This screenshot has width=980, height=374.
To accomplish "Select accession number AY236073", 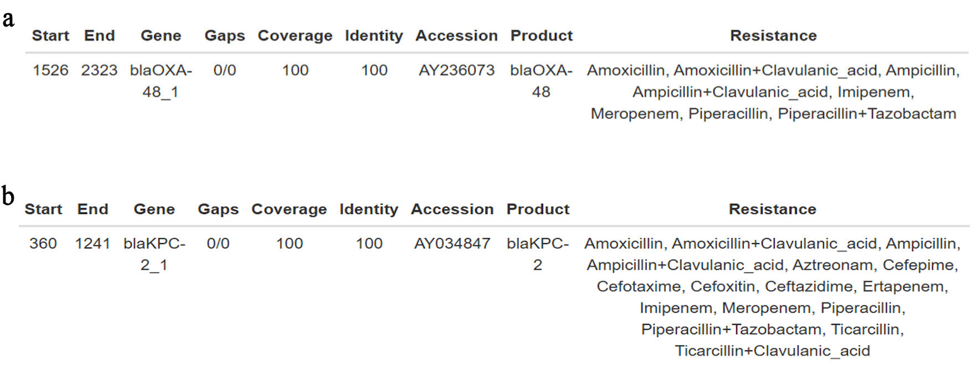I will coord(456,70).
